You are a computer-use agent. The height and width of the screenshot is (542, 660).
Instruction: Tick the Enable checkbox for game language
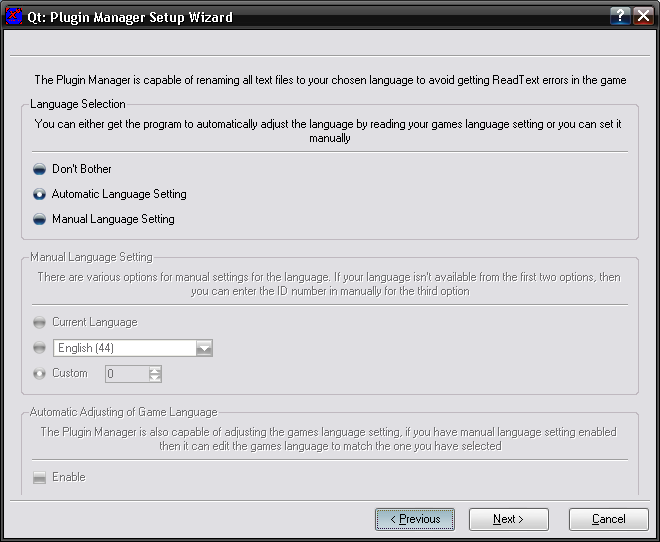click(x=40, y=478)
